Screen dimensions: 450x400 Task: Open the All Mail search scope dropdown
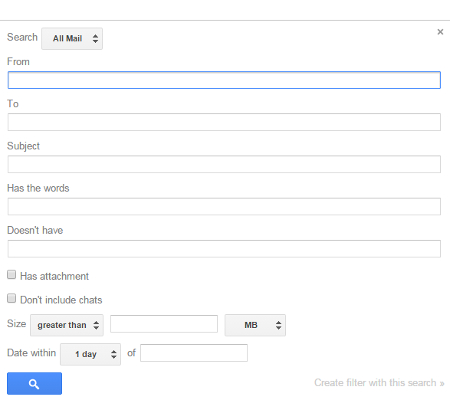[72, 39]
